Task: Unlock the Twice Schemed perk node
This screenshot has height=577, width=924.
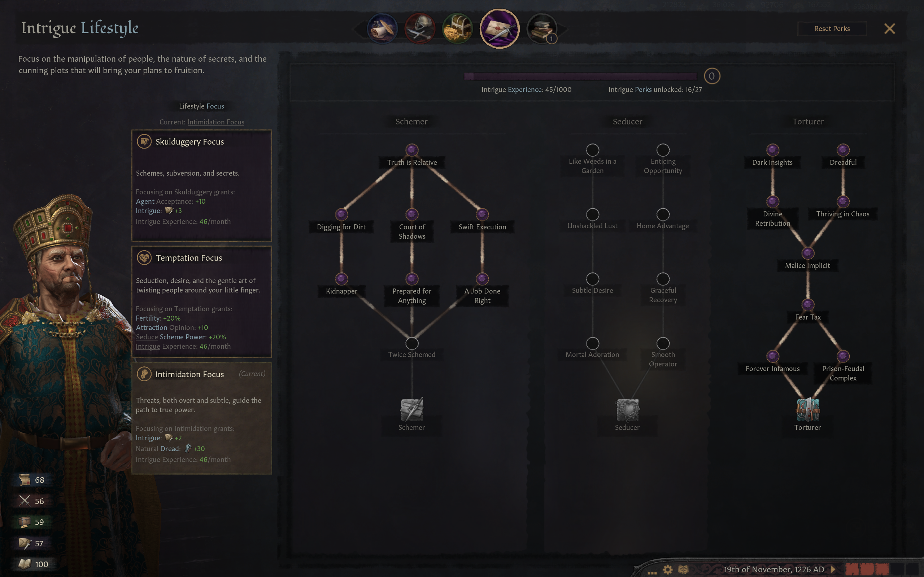Action: [411, 343]
